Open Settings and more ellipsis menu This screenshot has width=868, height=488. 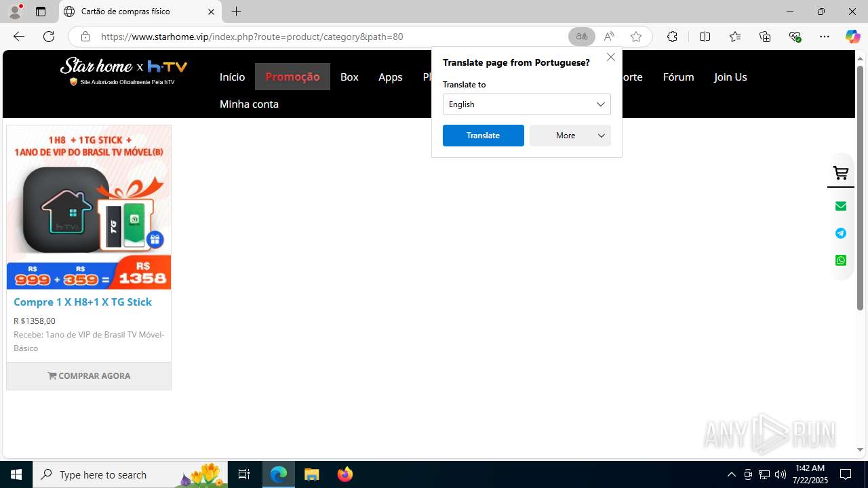825,37
